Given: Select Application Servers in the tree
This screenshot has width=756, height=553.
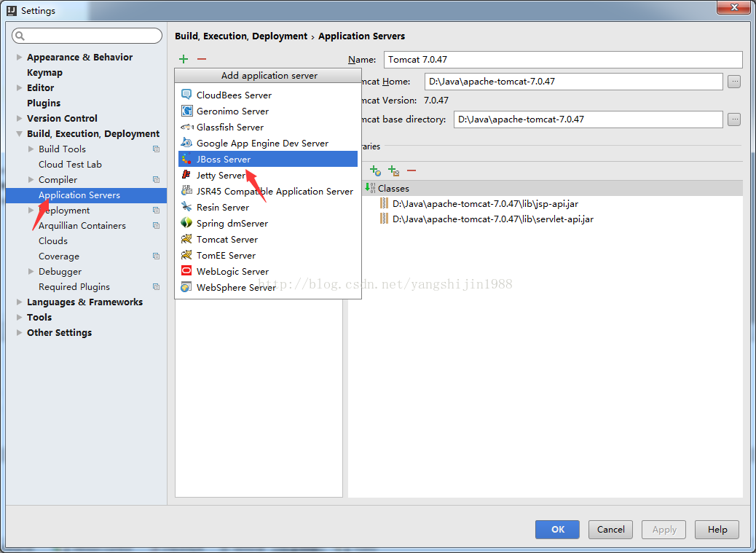Looking at the screenshot, I should point(86,195).
